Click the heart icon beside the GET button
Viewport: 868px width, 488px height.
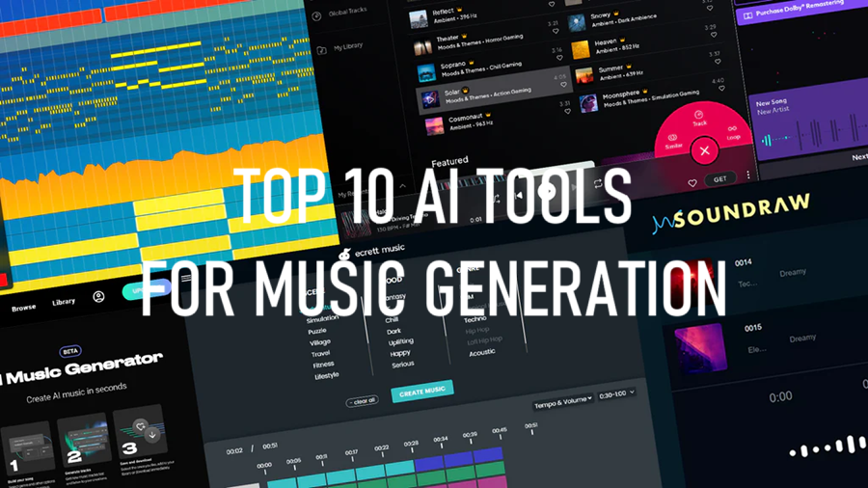pos(692,182)
